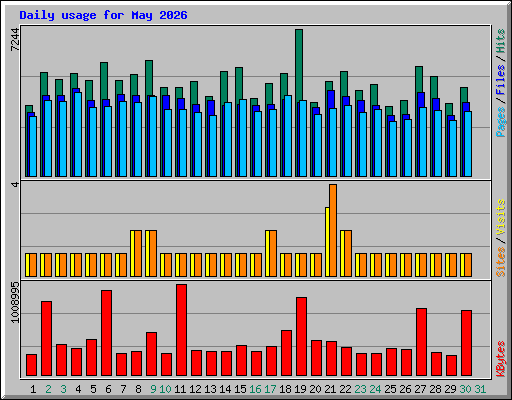Select the yellow Visits bar on day 21
This screenshot has height=400, width=512.
point(327,242)
